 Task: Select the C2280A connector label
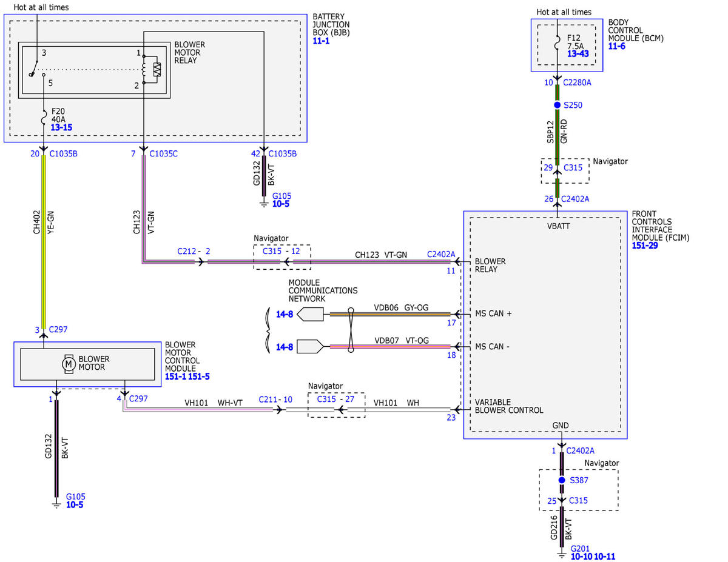[577, 82]
